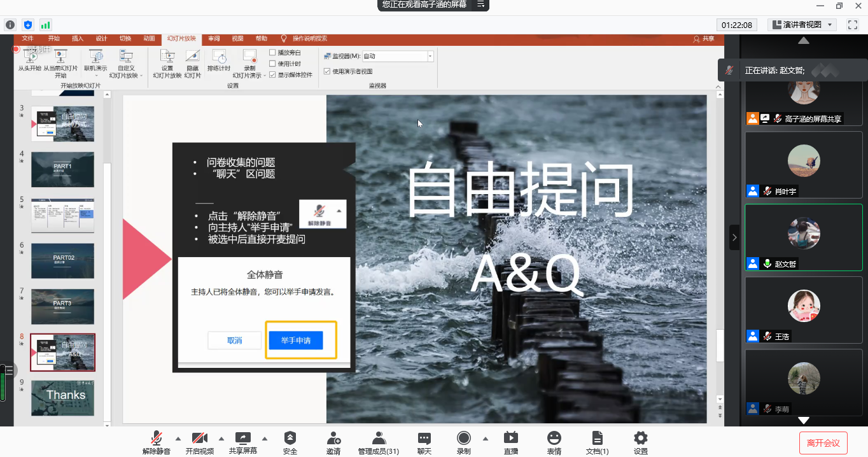
Task: Click the 解除静音 microphone icon
Action: tap(156, 439)
